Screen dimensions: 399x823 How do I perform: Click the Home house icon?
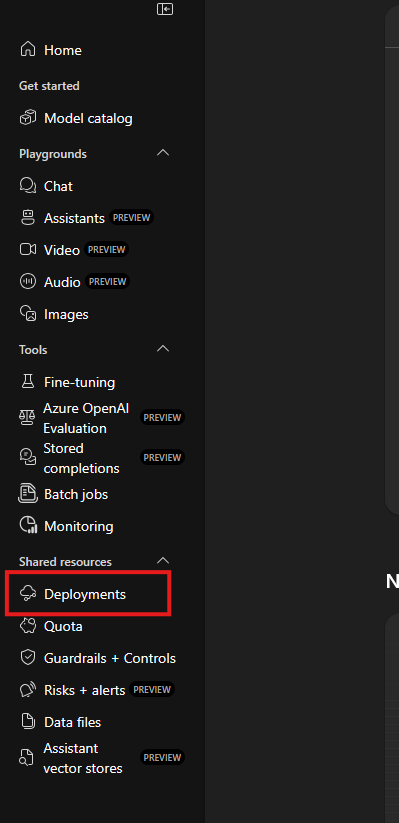(x=28, y=50)
